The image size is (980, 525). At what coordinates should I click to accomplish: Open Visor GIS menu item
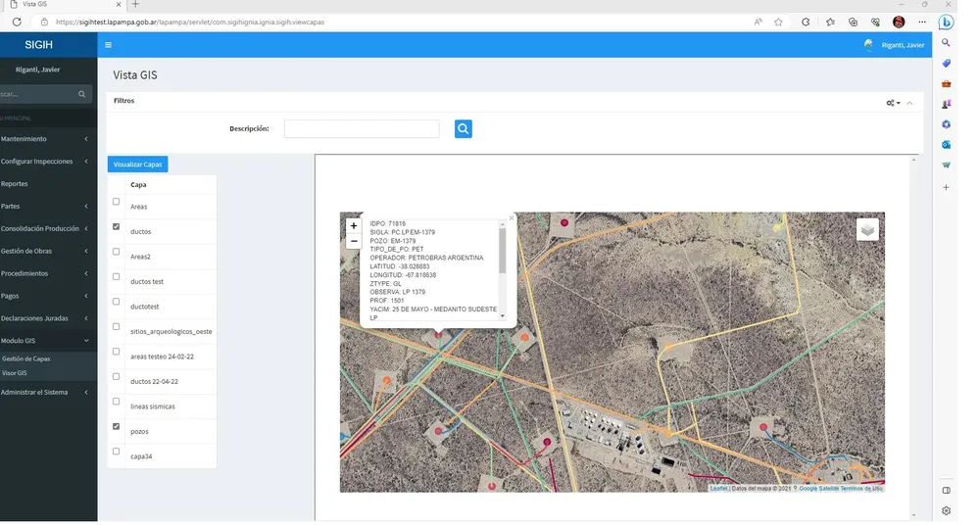[x=15, y=373]
